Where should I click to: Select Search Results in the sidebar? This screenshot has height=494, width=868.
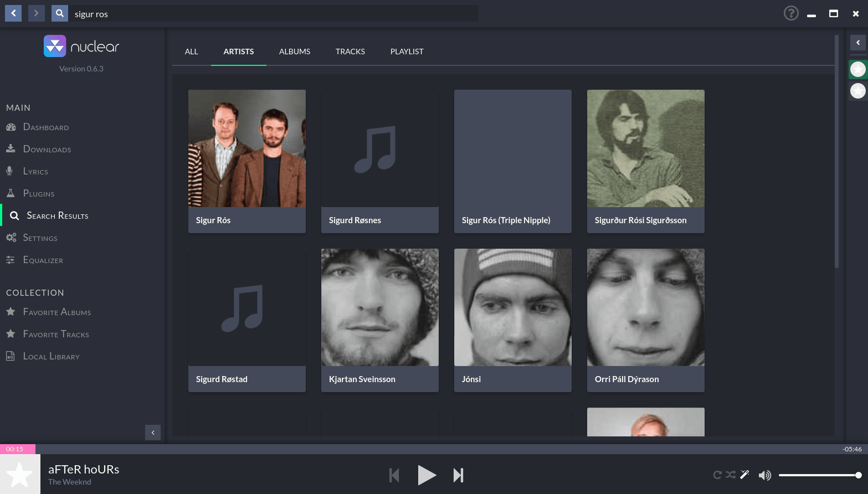tap(58, 215)
